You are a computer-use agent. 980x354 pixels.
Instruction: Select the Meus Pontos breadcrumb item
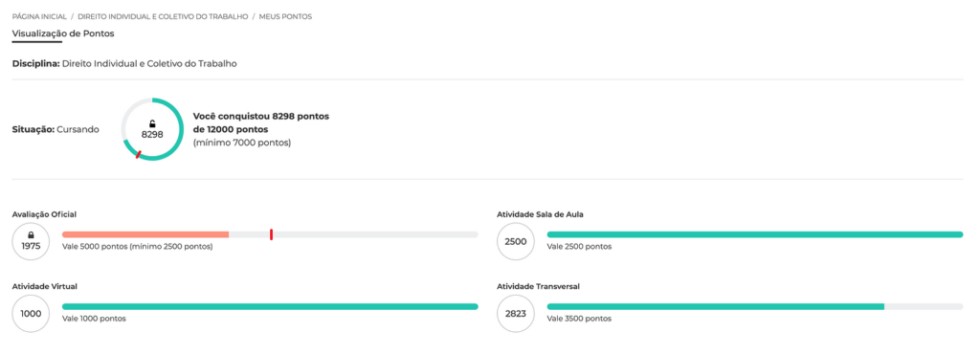point(285,17)
